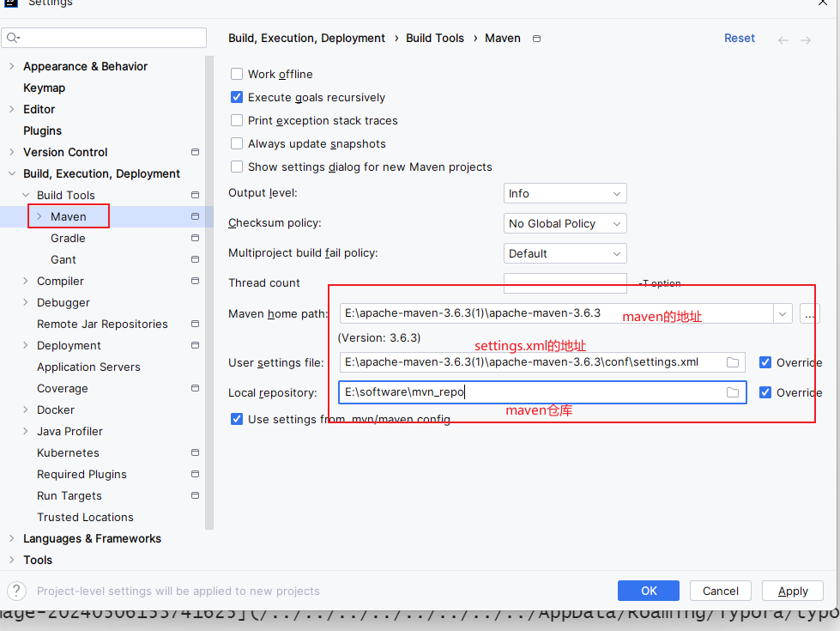Click the OK button
This screenshot has height=631, width=840.
click(648, 591)
